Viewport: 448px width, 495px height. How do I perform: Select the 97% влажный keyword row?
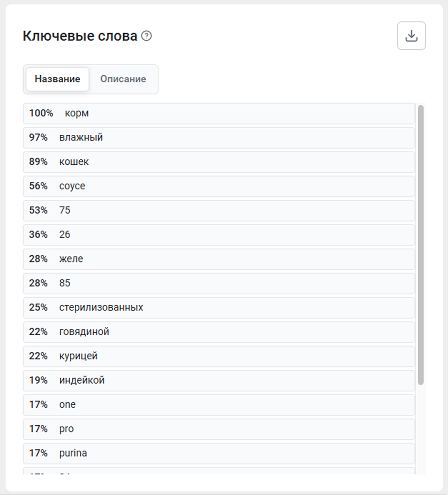pyautogui.click(x=219, y=138)
